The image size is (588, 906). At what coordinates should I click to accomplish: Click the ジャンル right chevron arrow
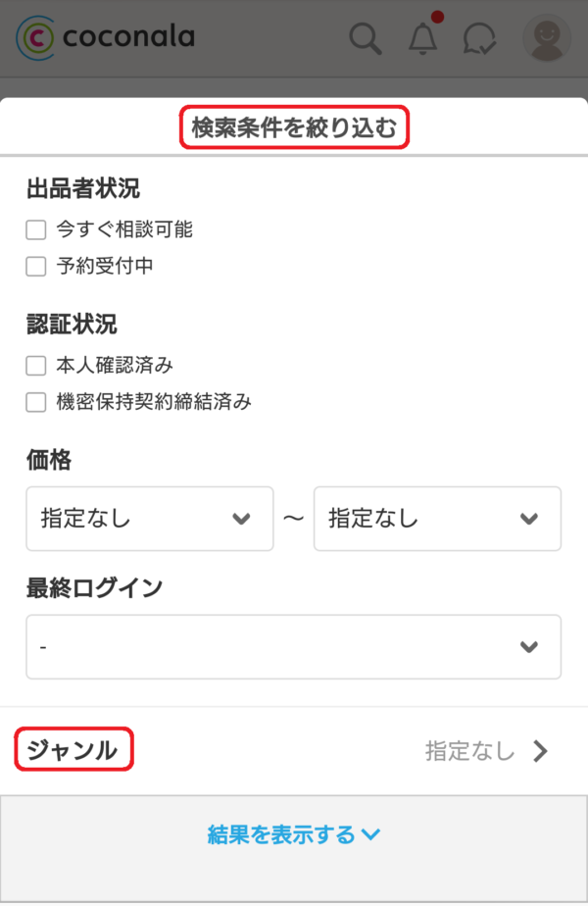(x=541, y=751)
